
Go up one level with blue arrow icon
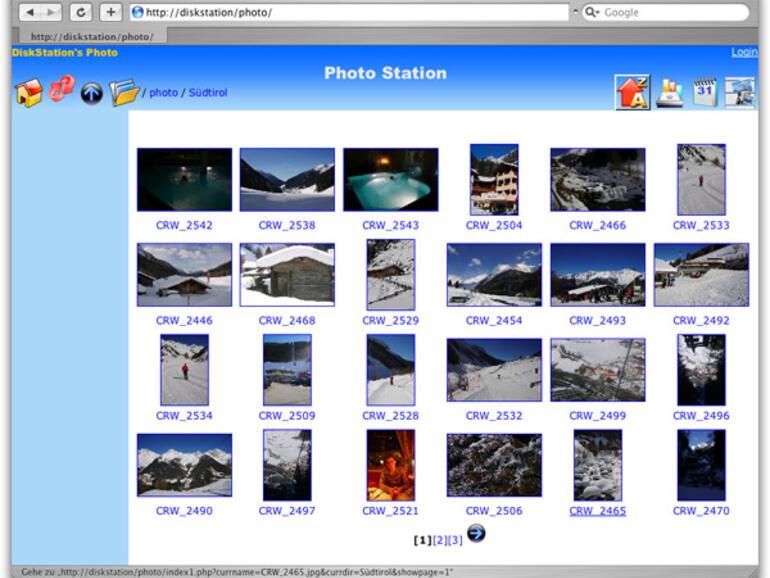pyautogui.click(x=92, y=93)
